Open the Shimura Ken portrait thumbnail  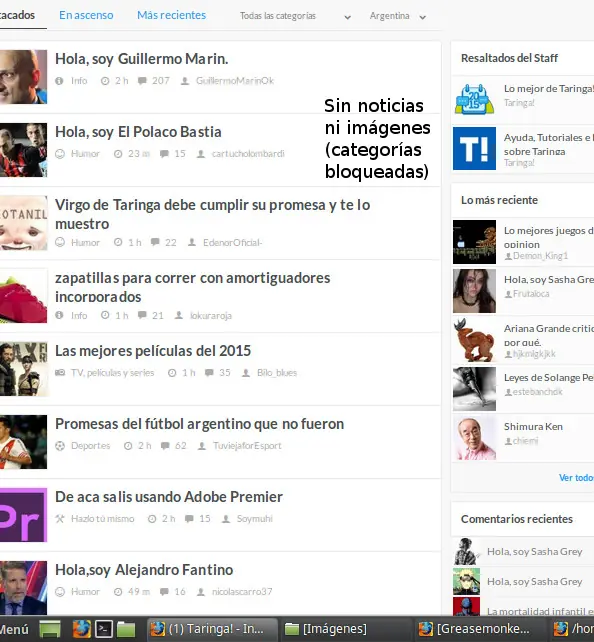point(474,438)
